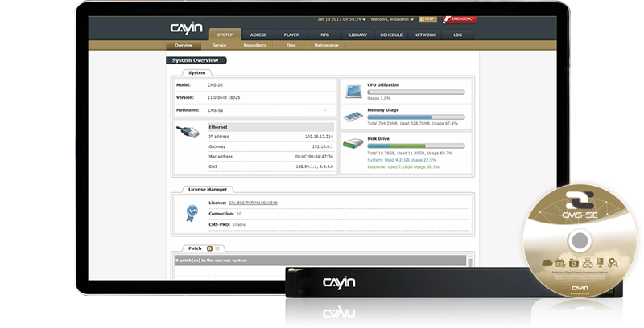Select the Redundancy sub-tab

tap(255, 45)
